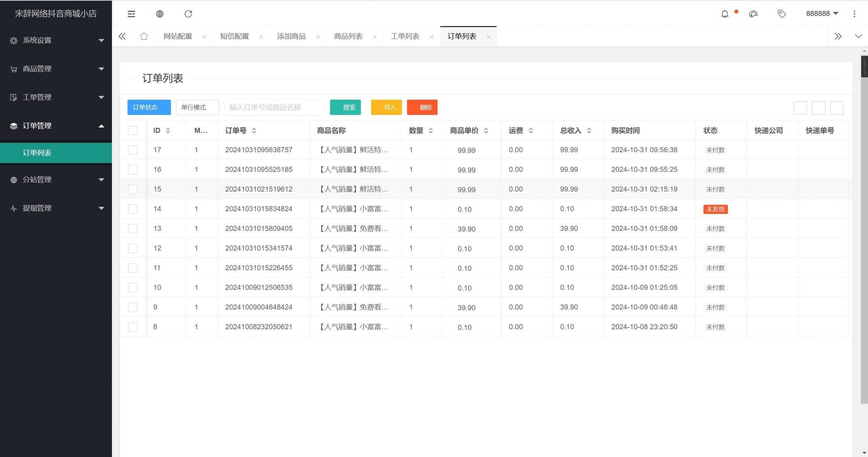This screenshot has height=457, width=868.
Task: Click the home icon in the tab bar
Action: (x=144, y=36)
